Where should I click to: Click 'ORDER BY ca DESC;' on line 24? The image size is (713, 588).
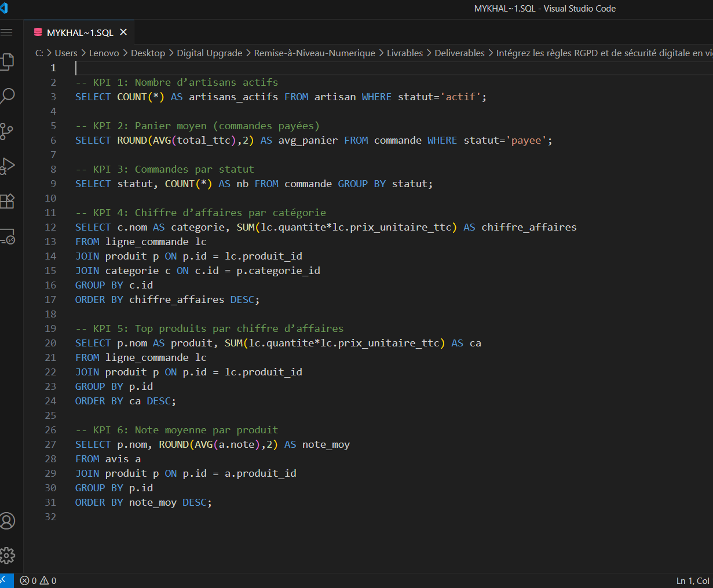(x=126, y=401)
